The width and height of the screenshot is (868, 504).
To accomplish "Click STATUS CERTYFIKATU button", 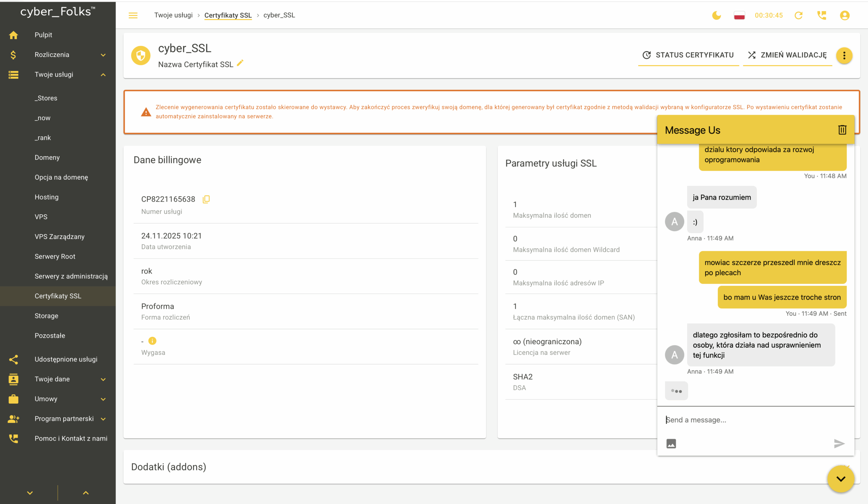I will pyautogui.click(x=688, y=55).
